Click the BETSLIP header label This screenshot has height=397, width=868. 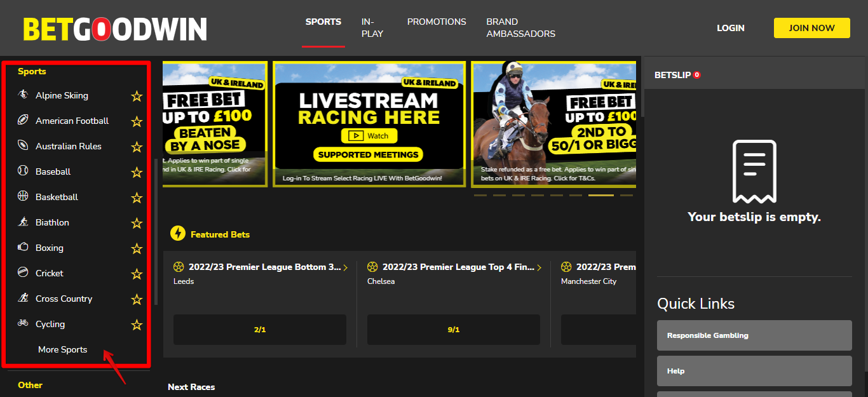672,75
